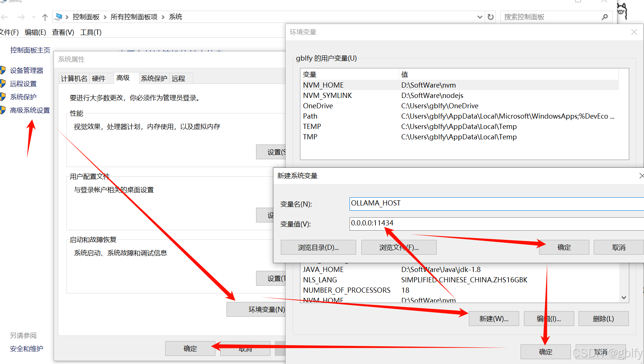Click the search magnifier icon
The width and height of the screenshot is (644, 364).
(604, 17)
